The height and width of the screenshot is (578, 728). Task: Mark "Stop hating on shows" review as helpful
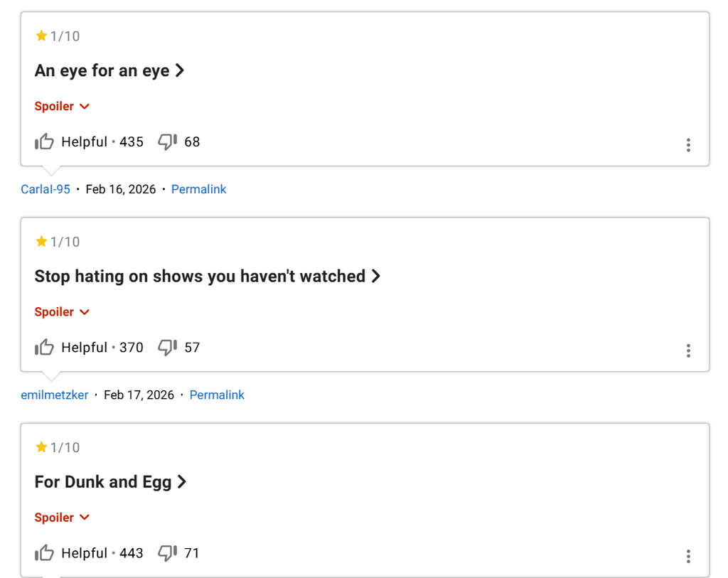(45, 348)
